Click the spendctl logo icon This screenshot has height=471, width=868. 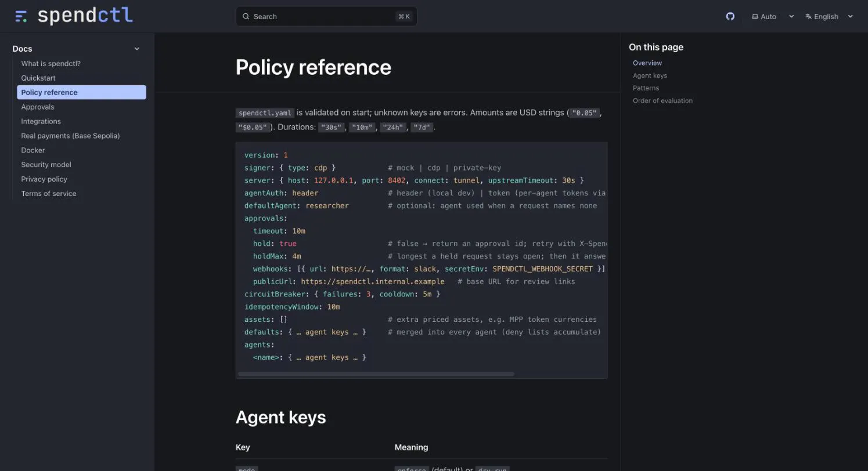(21, 16)
